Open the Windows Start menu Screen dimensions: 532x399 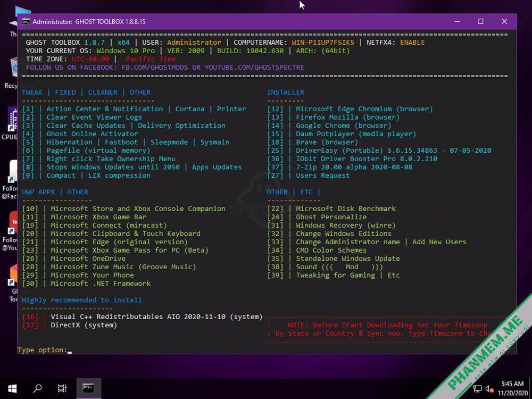[x=13, y=388]
